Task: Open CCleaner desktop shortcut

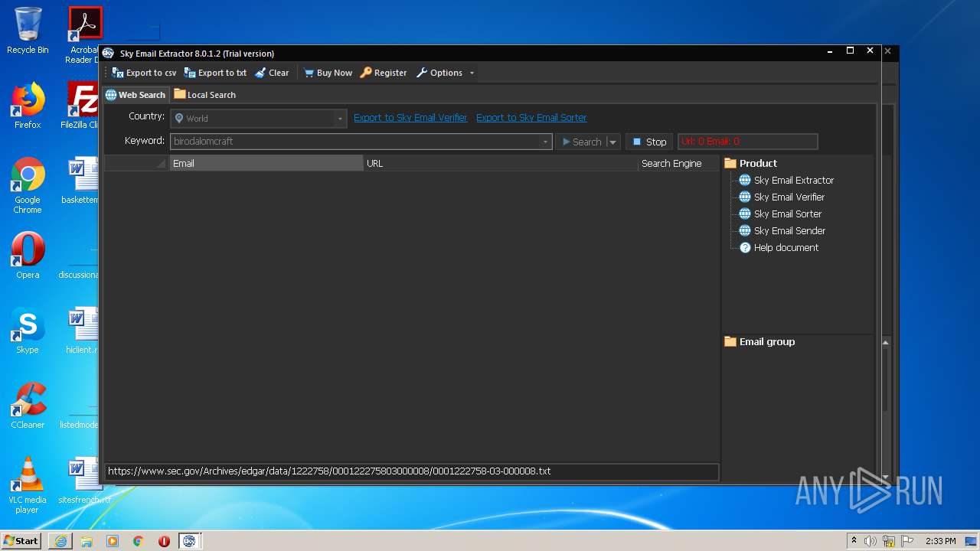Action: [x=28, y=406]
